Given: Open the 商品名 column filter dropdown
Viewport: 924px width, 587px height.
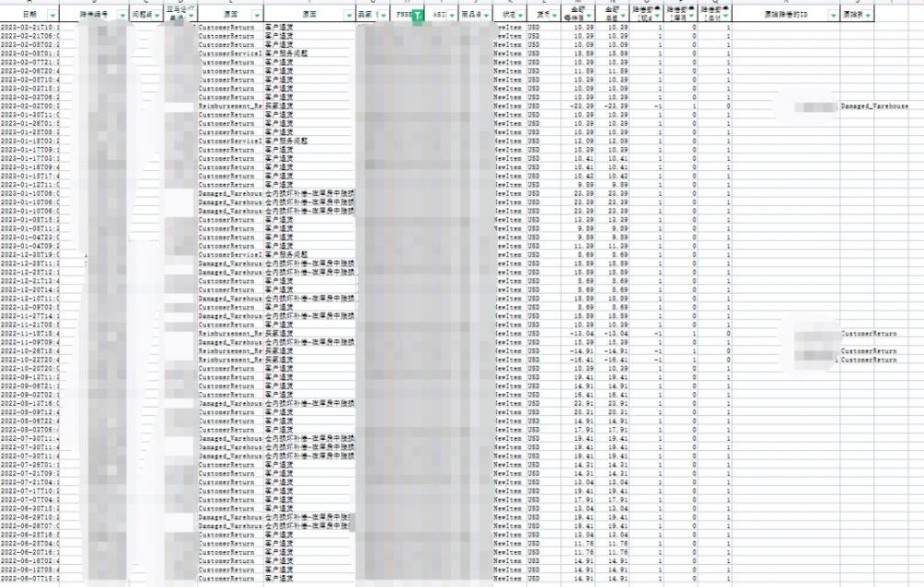Looking at the screenshot, I should point(487,16).
